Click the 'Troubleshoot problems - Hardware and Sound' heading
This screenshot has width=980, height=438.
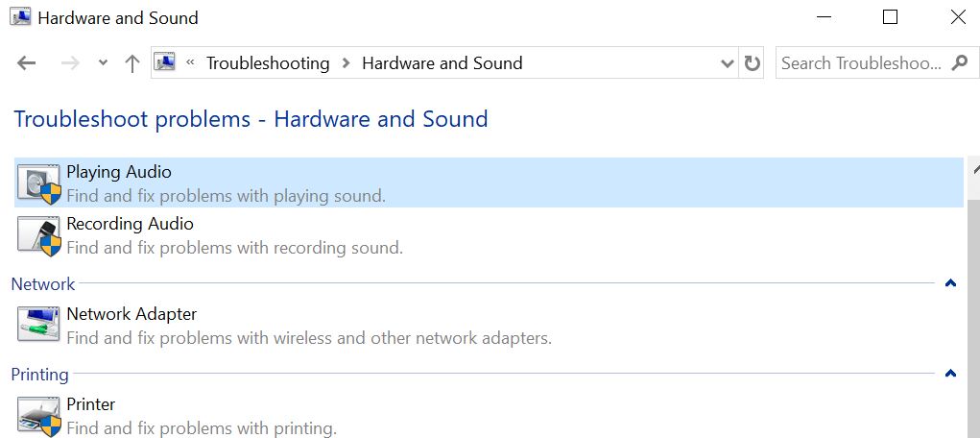pos(251,119)
